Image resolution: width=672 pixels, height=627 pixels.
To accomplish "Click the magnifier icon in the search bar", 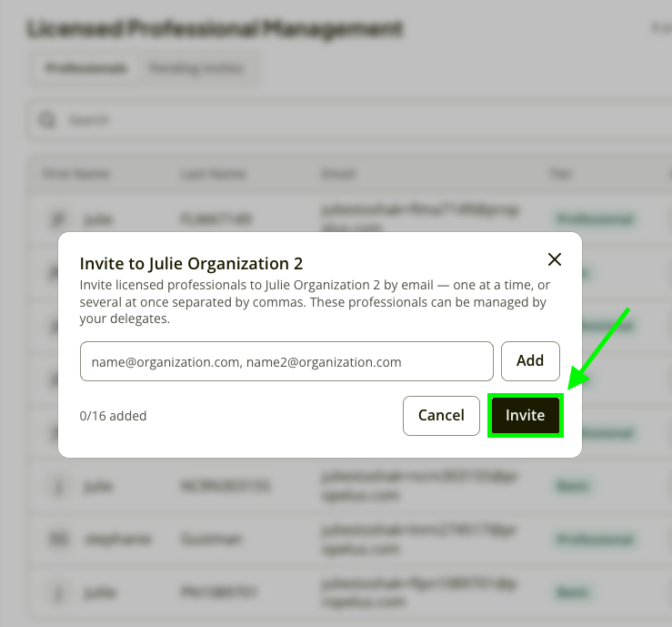I will (46, 120).
